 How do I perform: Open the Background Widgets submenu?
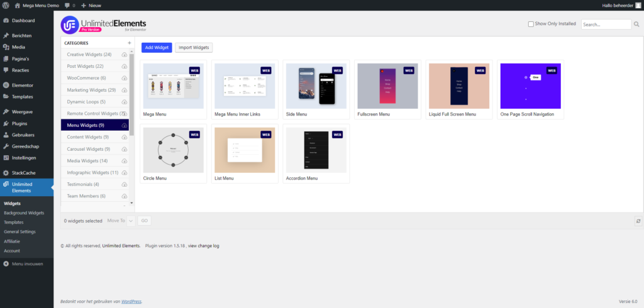(x=24, y=212)
